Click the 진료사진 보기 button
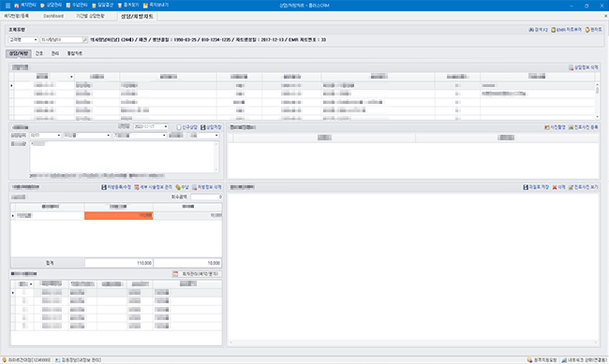The image size is (609, 364). [x=584, y=187]
